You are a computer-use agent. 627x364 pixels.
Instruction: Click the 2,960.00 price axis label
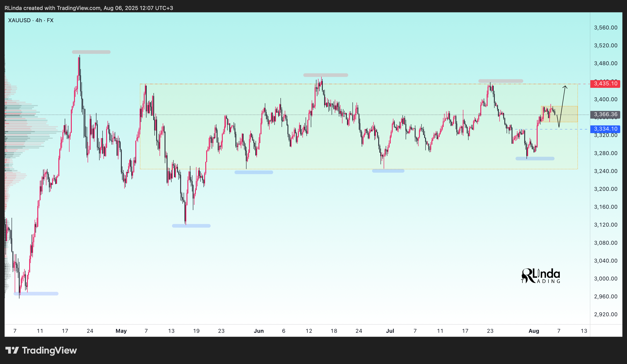coord(605,297)
